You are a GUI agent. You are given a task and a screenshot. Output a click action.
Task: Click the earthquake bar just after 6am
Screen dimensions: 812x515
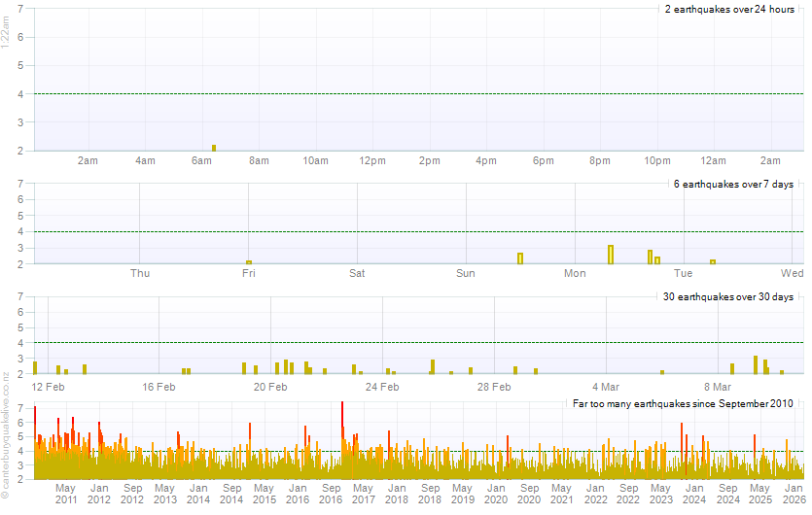pyautogui.click(x=214, y=148)
